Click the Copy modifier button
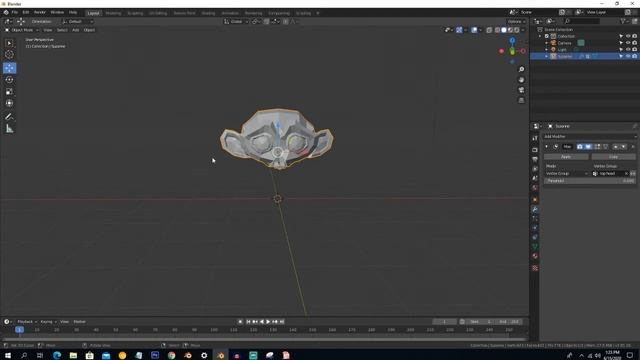 (x=613, y=157)
